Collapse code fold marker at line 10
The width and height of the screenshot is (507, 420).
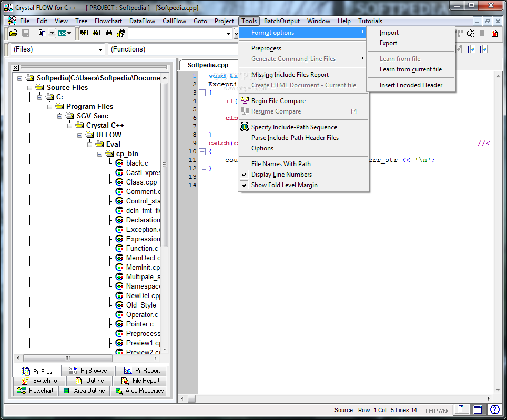[202, 151]
